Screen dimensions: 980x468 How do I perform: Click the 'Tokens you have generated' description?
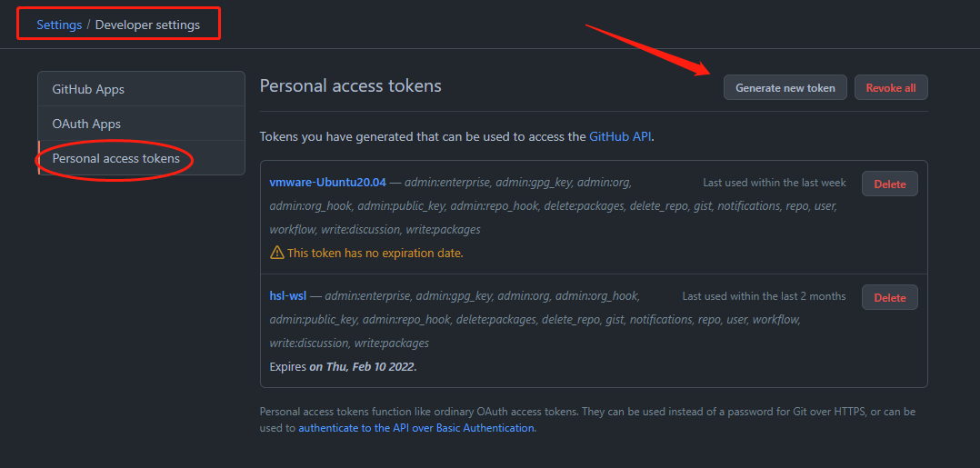point(457,136)
